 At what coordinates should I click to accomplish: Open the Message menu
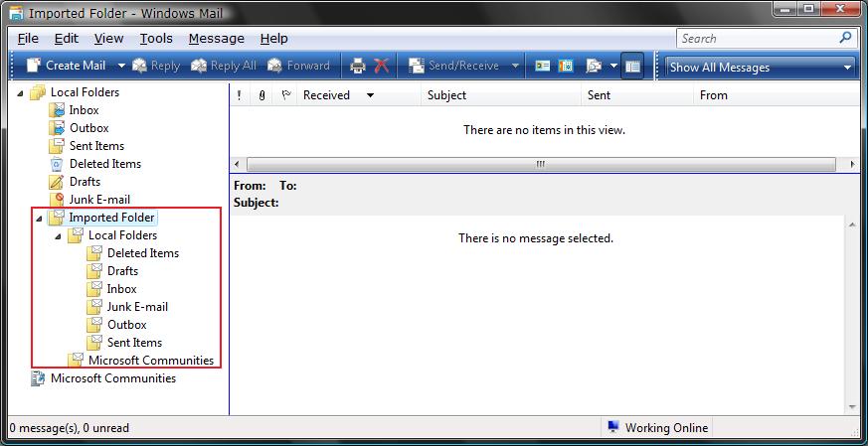[x=217, y=38]
